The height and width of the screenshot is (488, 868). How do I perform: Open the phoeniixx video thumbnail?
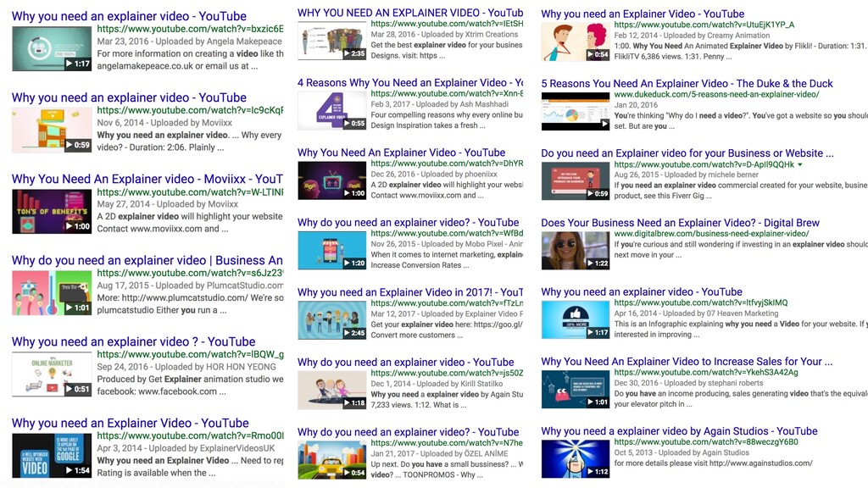(x=332, y=180)
